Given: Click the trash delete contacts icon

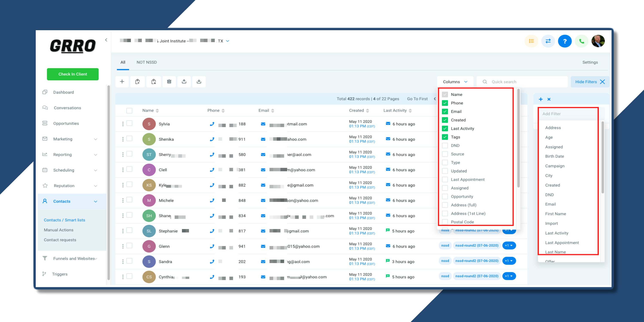Looking at the screenshot, I should click(x=169, y=82).
